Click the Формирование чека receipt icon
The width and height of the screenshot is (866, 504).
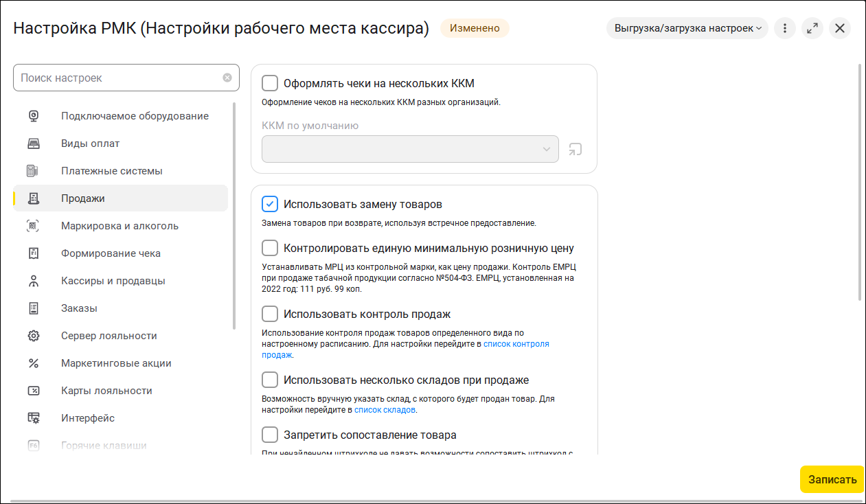point(33,253)
